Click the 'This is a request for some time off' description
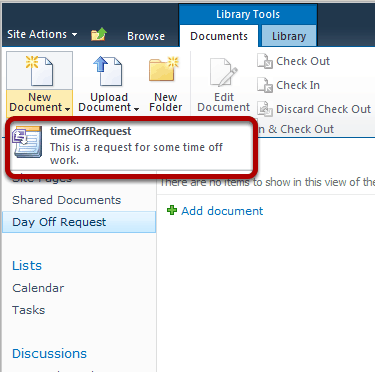The height and width of the screenshot is (372, 375). (x=136, y=154)
